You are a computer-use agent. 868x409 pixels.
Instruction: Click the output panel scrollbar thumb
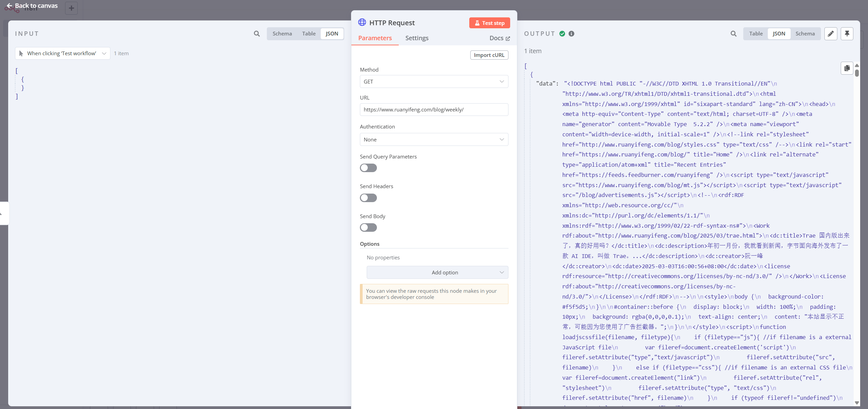pos(857,73)
